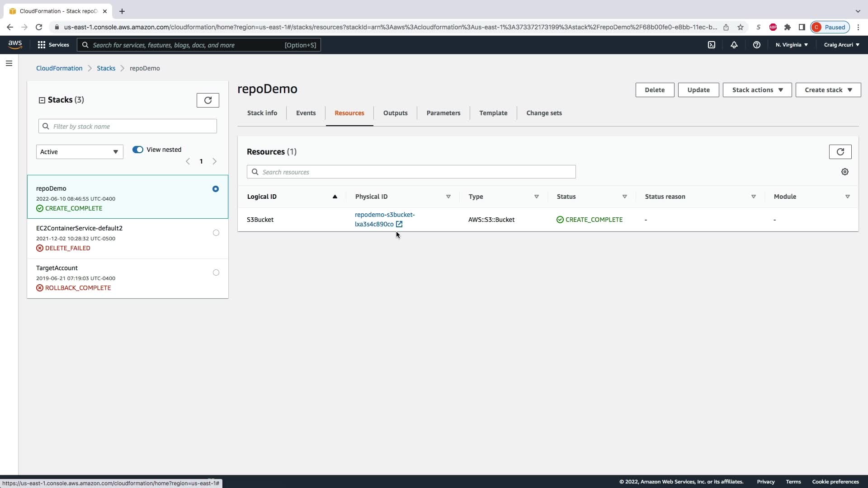Select the EC2ContainerService-default2 stack radio button
The height and width of the screenshot is (488, 868).
click(x=216, y=233)
